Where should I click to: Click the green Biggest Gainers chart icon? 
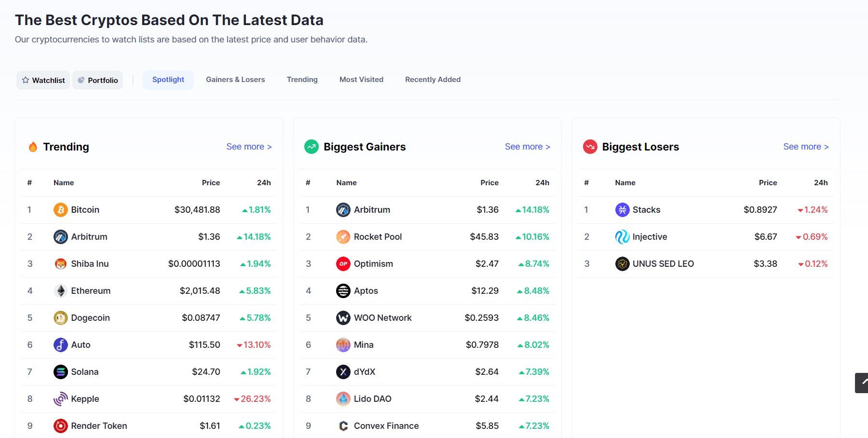pyautogui.click(x=312, y=147)
